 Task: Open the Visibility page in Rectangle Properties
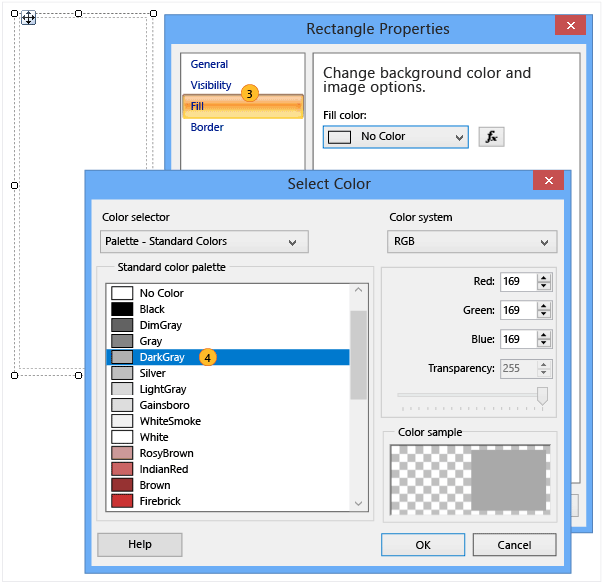(x=211, y=85)
